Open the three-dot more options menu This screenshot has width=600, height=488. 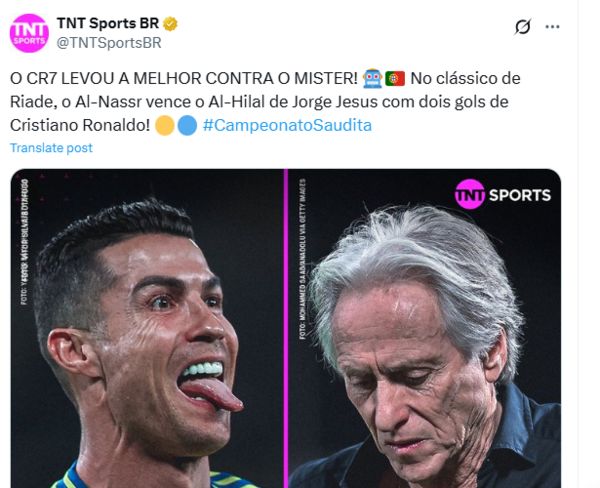pyautogui.click(x=552, y=27)
